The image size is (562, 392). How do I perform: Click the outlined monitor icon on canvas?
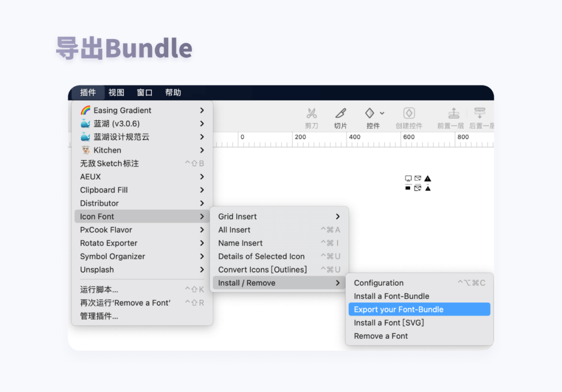coord(408,178)
